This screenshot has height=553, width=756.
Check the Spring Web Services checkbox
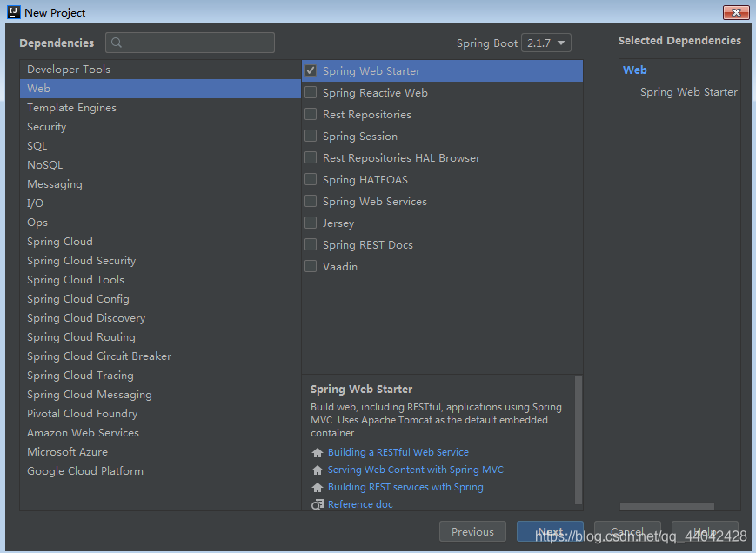311,201
